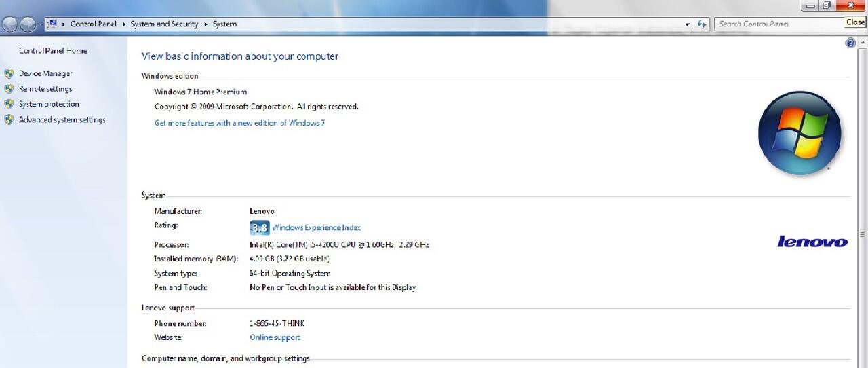Open Help via the question mark icon
The width and height of the screenshot is (868, 368).
coord(850,43)
